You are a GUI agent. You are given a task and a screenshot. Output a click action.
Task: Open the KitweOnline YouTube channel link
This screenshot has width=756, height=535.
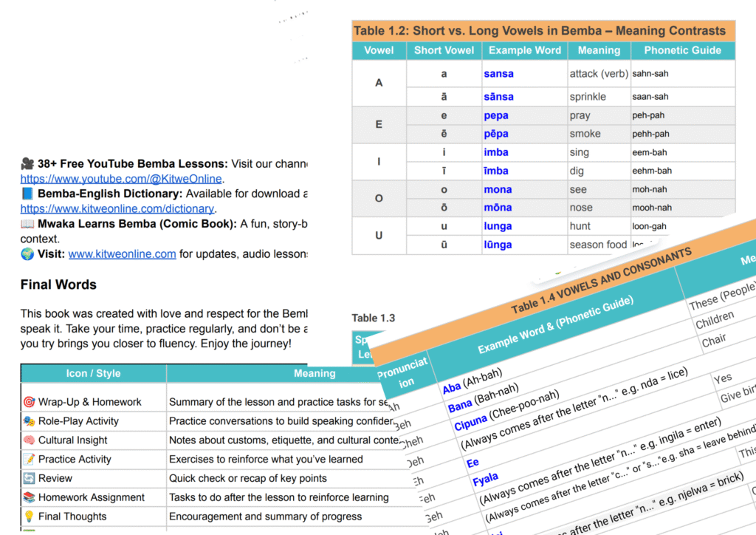pos(121,179)
